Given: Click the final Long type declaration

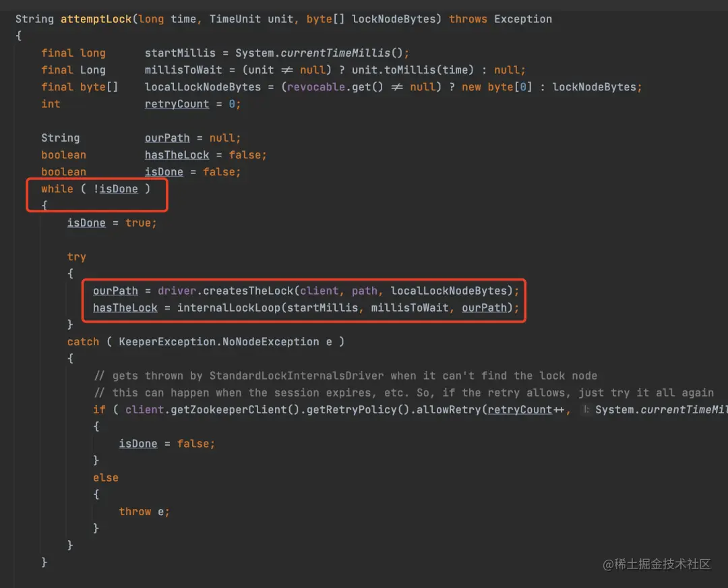Looking at the screenshot, I should [73, 70].
